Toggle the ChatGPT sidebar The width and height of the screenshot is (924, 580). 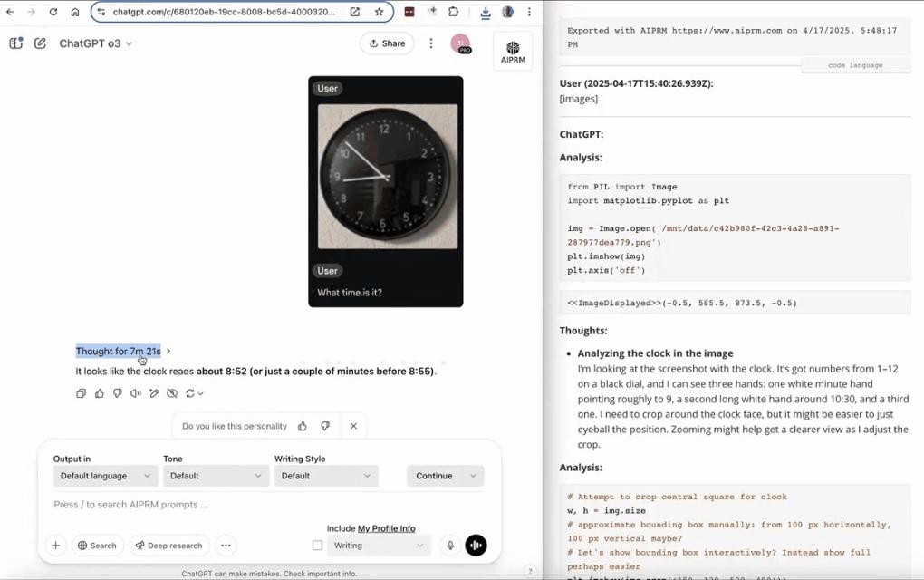pos(16,43)
